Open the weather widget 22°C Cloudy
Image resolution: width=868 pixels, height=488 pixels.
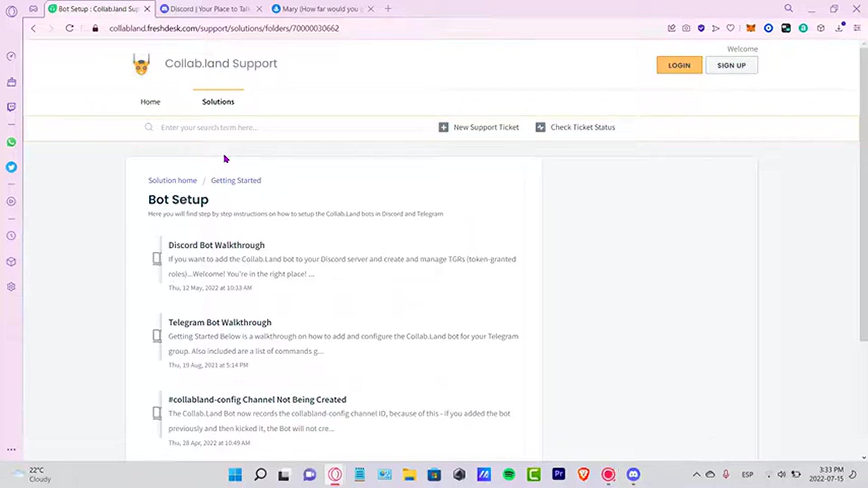point(32,474)
